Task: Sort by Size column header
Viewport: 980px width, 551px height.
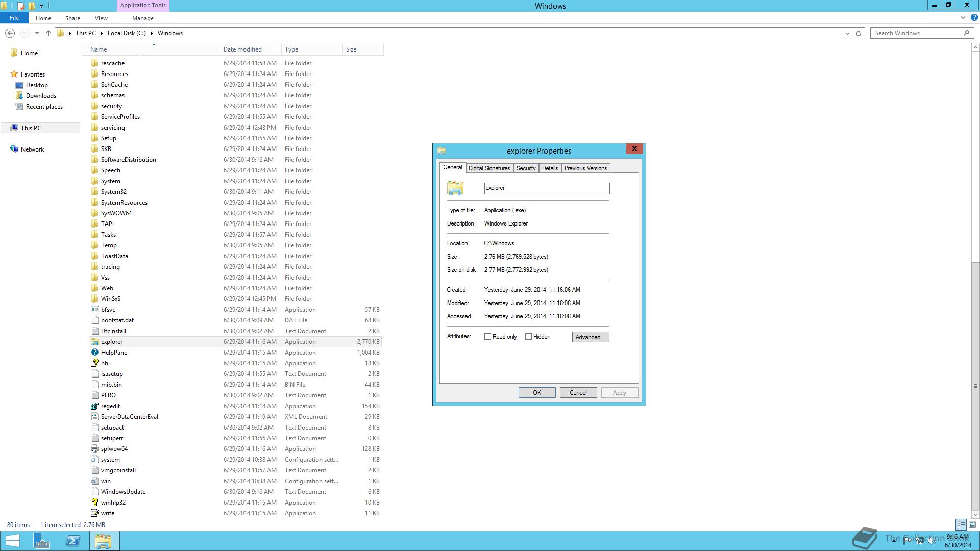Action: (x=363, y=49)
